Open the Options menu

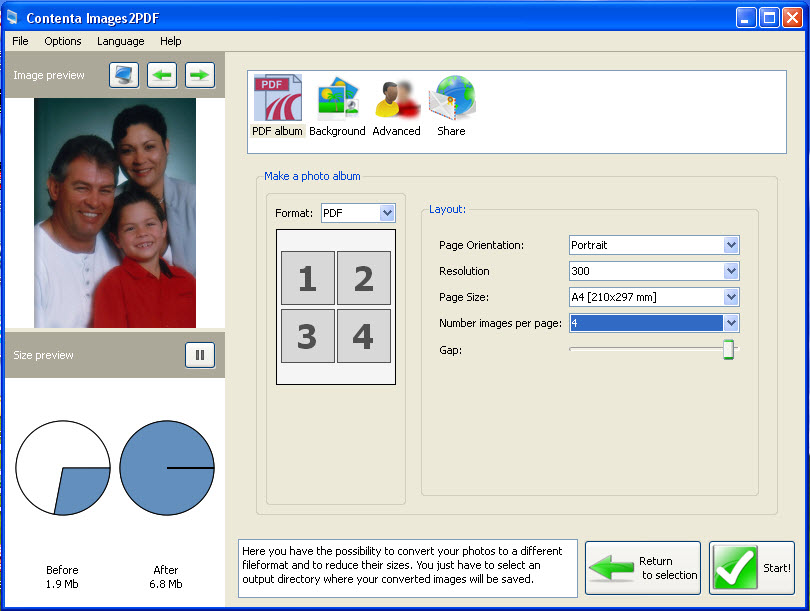click(x=63, y=41)
